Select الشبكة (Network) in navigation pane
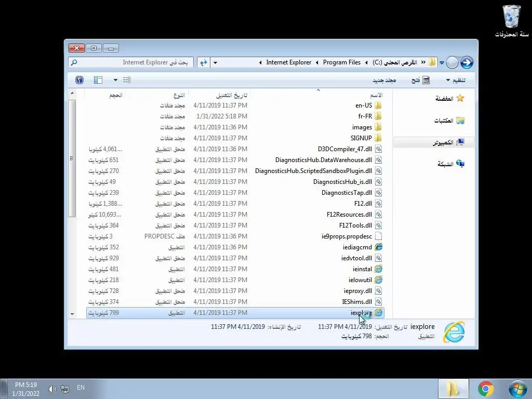532x399 pixels. pos(450,164)
